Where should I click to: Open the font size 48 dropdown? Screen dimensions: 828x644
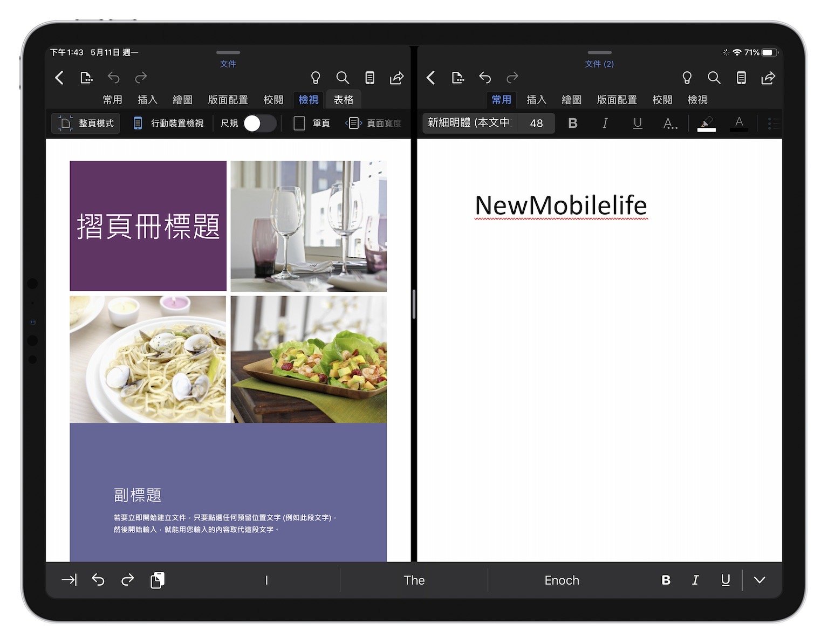(536, 123)
